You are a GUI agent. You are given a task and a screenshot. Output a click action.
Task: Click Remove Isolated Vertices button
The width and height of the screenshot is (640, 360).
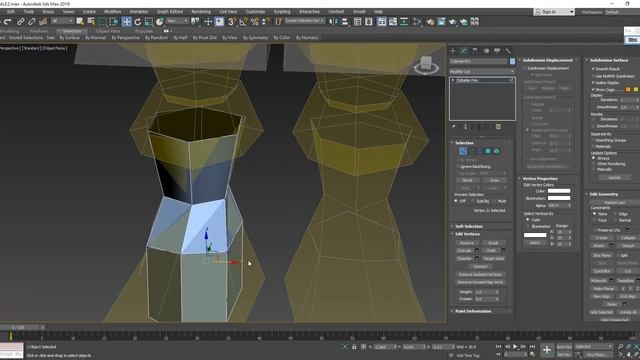(x=480, y=275)
